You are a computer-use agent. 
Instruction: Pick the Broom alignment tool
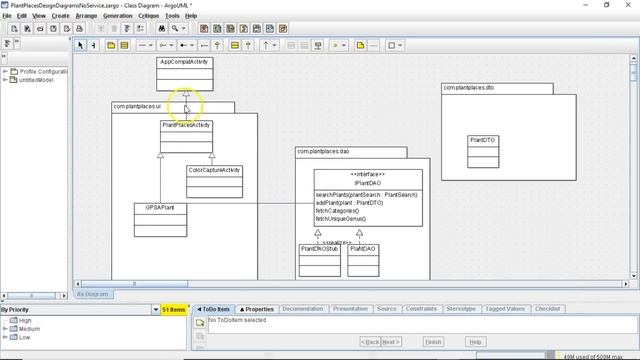[x=93, y=45]
